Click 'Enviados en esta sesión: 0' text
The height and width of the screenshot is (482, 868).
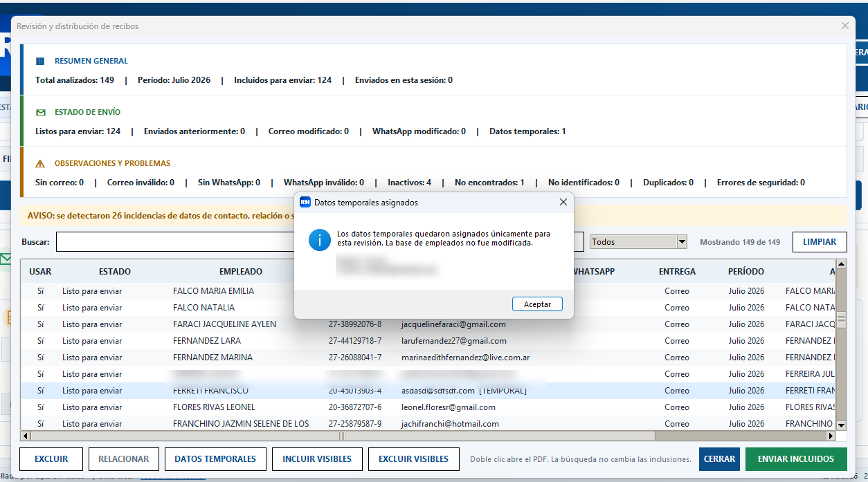tap(404, 80)
